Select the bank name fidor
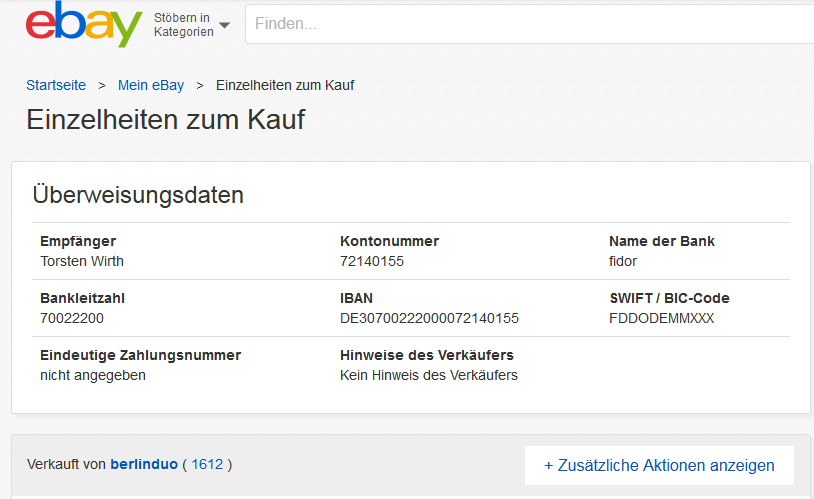This screenshot has width=814, height=499. 623,261
